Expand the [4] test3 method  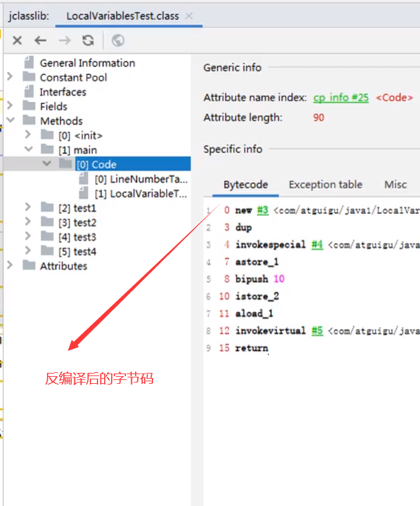pyautogui.click(x=28, y=237)
